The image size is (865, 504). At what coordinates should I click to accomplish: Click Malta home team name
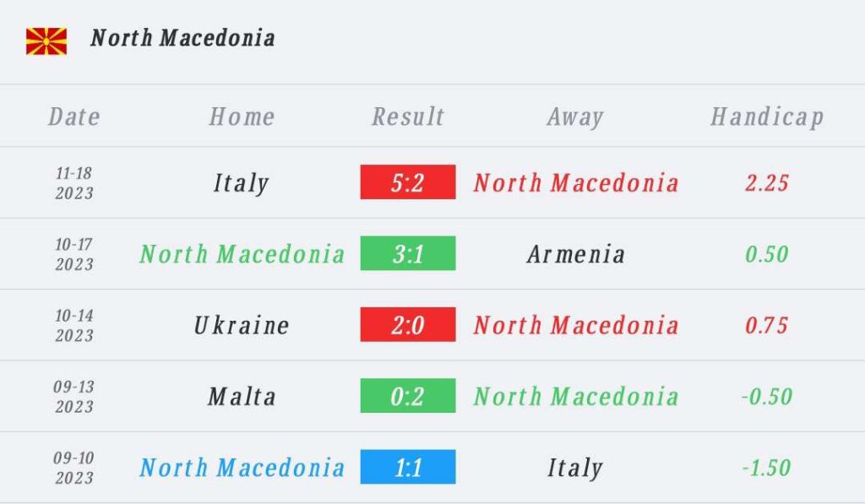(x=242, y=397)
